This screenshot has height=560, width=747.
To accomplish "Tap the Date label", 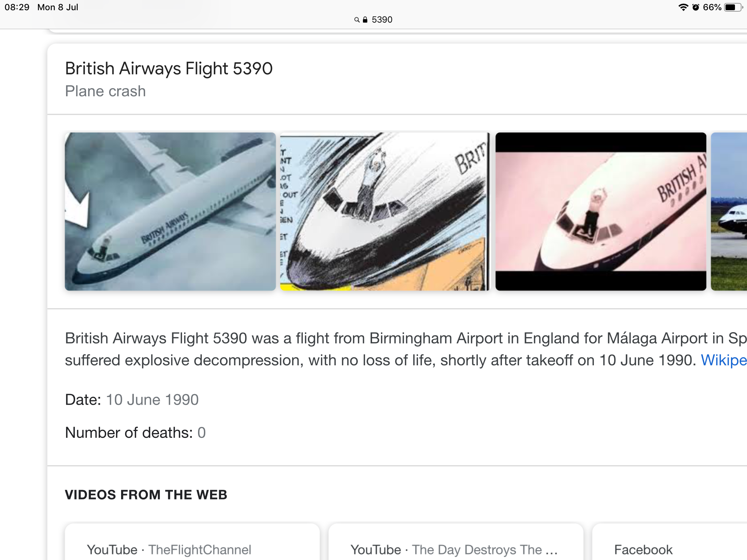I will point(83,400).
